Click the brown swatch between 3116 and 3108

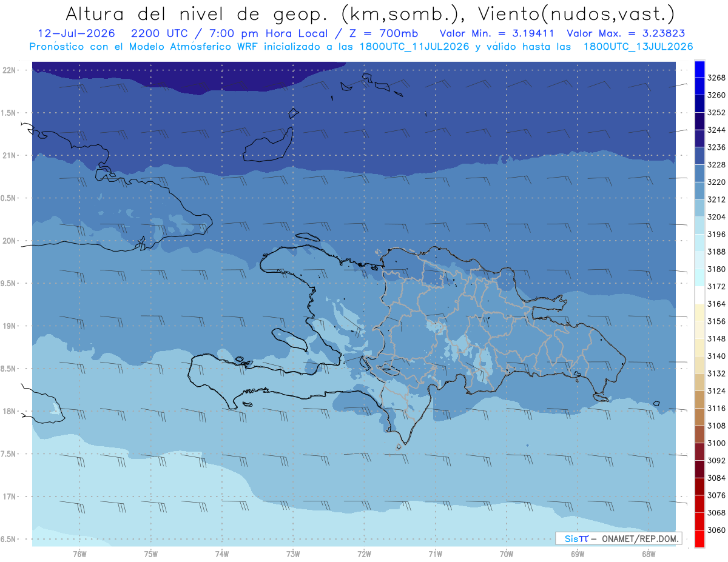point(699,417)
